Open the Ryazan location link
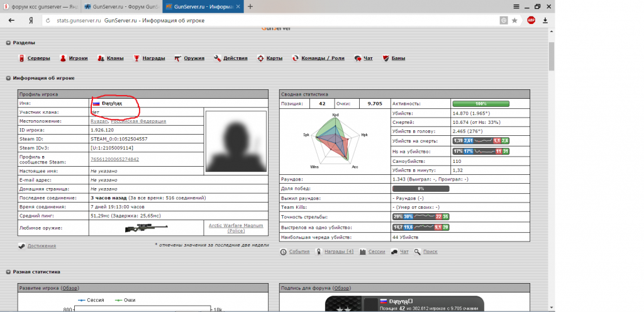This screenshot has width=644, height=312. click(x=101, y=121)
